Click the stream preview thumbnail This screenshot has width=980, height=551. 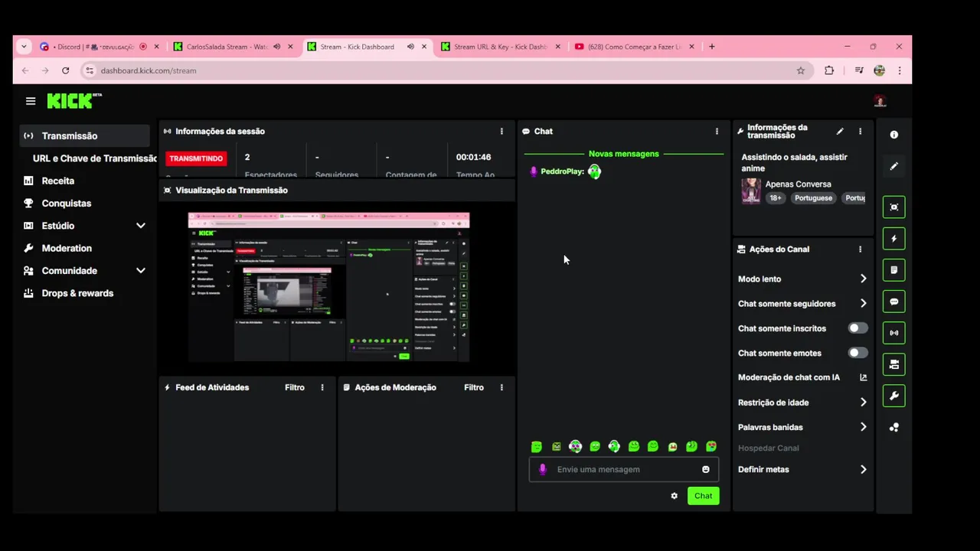tap(329, 287)
